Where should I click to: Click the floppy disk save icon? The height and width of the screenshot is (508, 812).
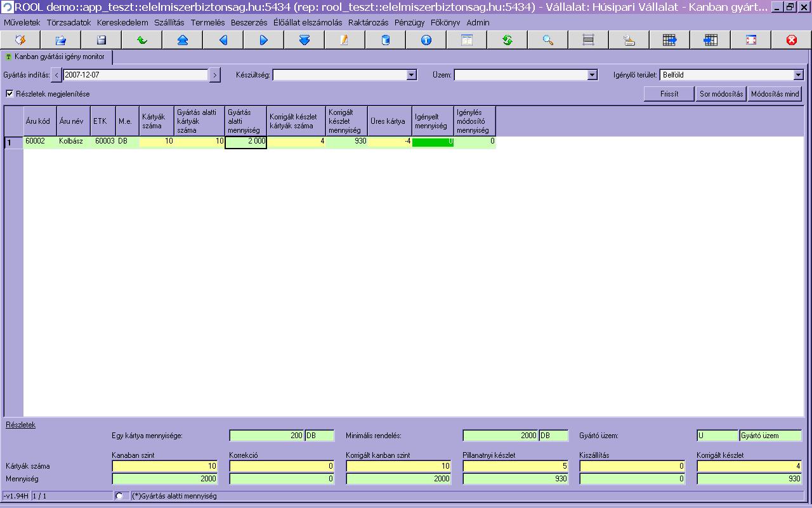pyautogui.click(x=101, y=40)
